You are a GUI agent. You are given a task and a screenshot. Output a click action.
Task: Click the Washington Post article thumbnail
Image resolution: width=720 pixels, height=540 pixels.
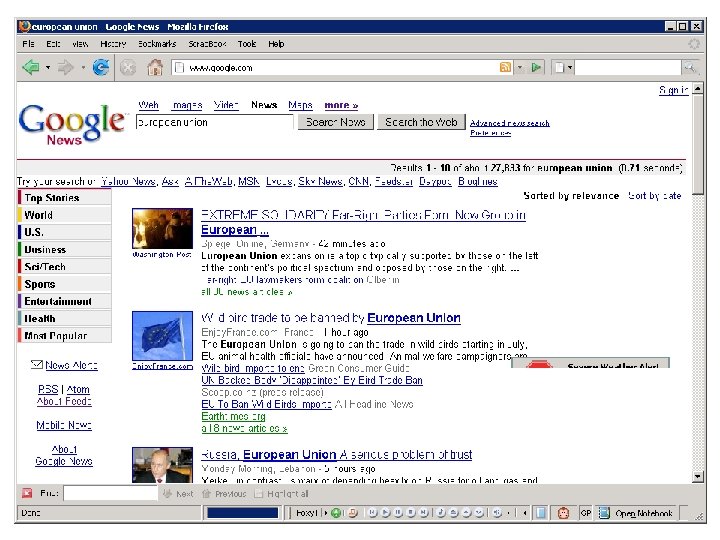163,228
